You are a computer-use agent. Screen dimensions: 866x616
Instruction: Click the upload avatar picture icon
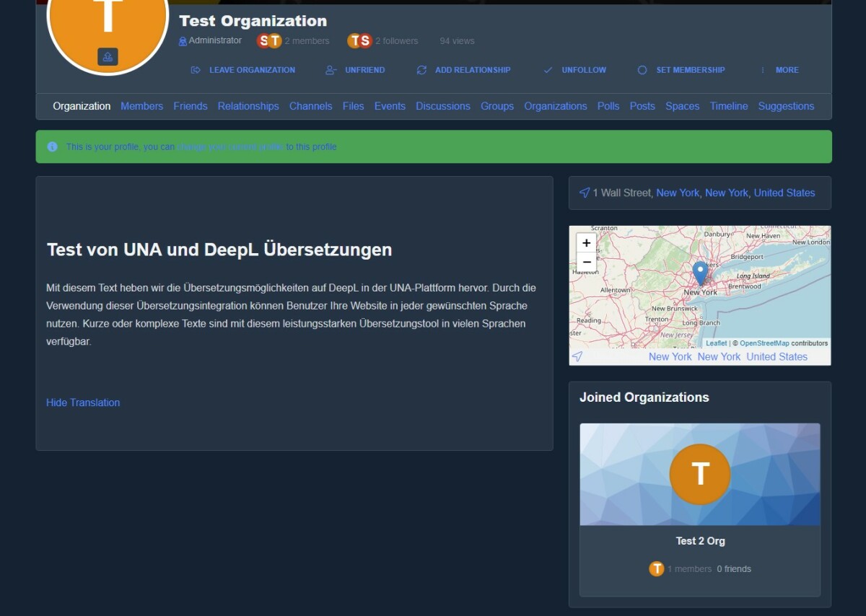[x=108, y=57]
